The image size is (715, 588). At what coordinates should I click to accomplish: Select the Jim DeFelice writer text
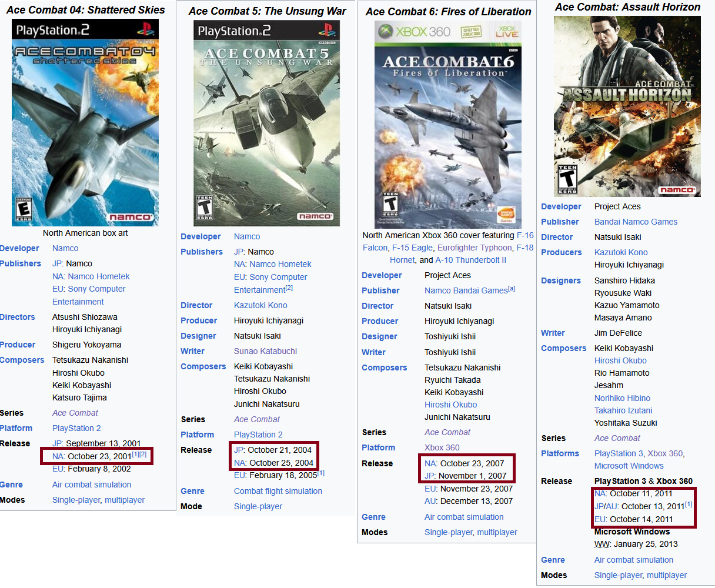tap(618, 333)
